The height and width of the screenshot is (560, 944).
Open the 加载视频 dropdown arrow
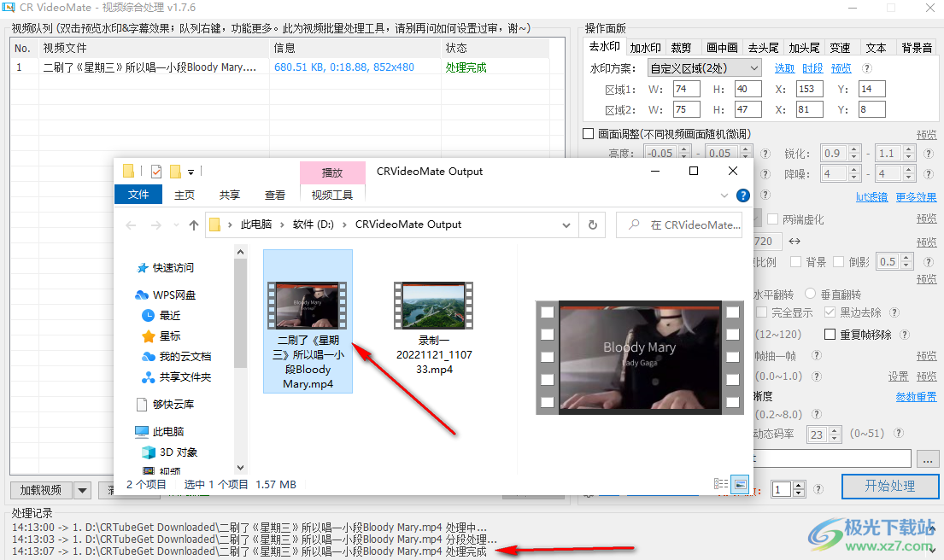pos(83,490)
